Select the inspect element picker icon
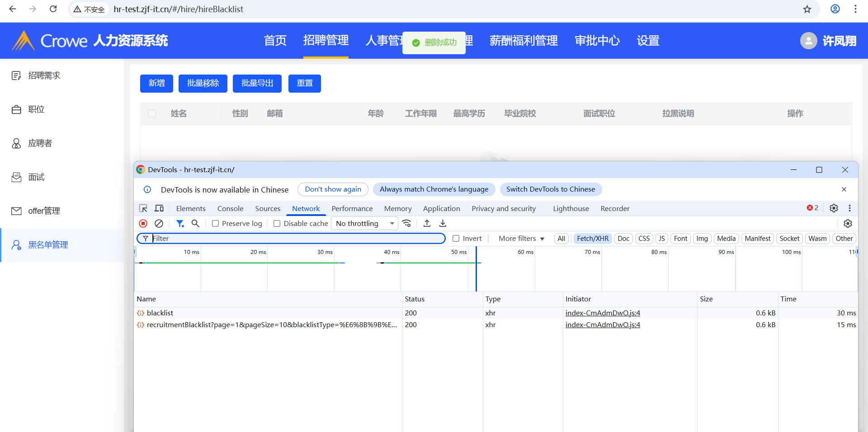This screenshot has width=868, height=432. click(x=143, y=208)
